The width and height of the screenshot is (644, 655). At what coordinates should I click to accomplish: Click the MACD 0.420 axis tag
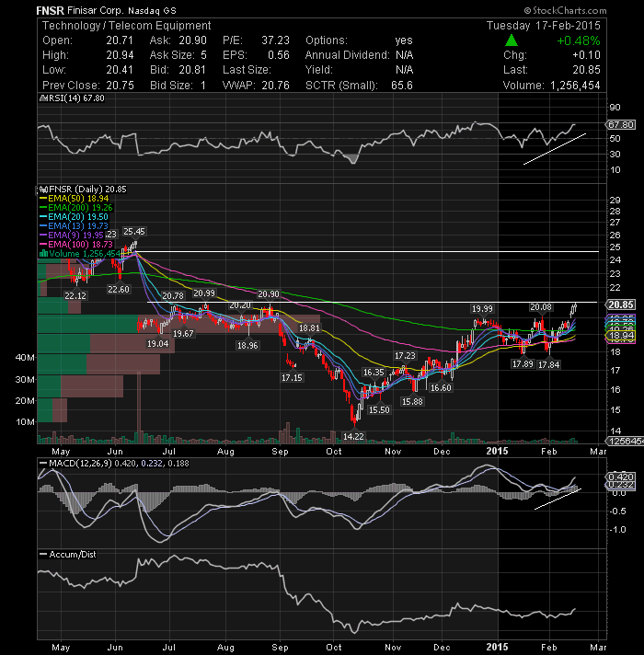tap(621, 477)
